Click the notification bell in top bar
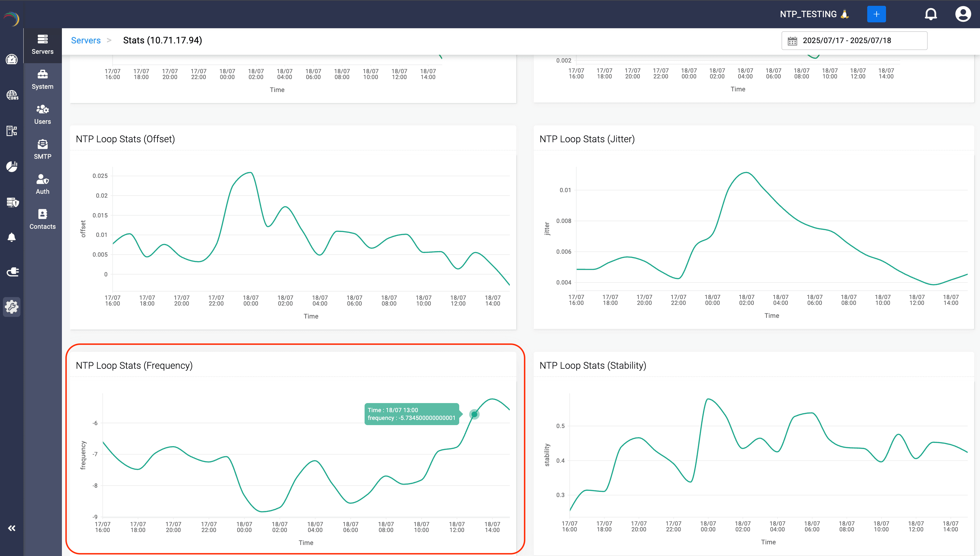The image size is (980, 556). pos(930,14)
